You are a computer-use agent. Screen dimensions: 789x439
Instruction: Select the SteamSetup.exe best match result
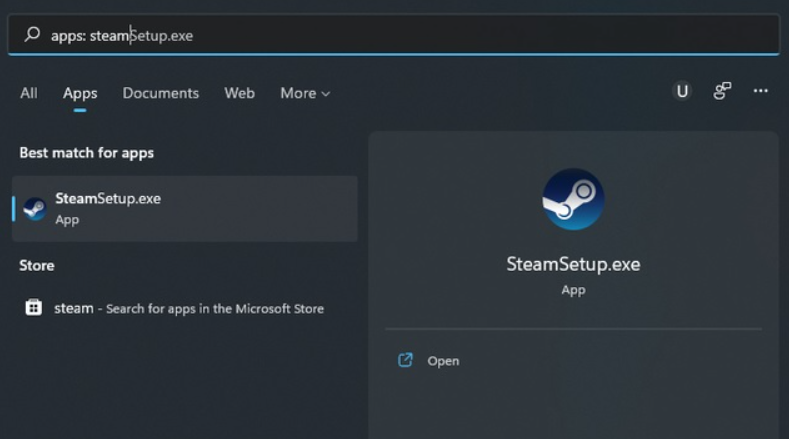click(185, 208)
